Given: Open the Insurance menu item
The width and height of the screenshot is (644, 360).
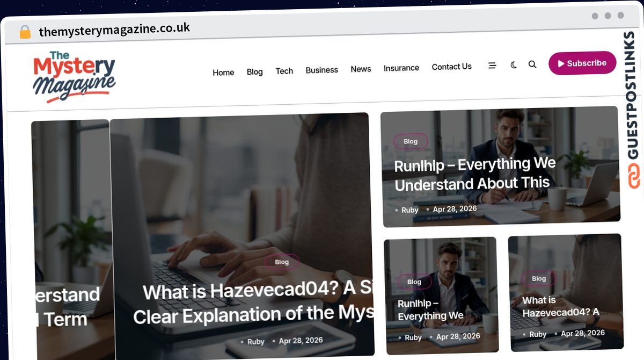Looking at the screenshot, I should (x=401, y=68).
